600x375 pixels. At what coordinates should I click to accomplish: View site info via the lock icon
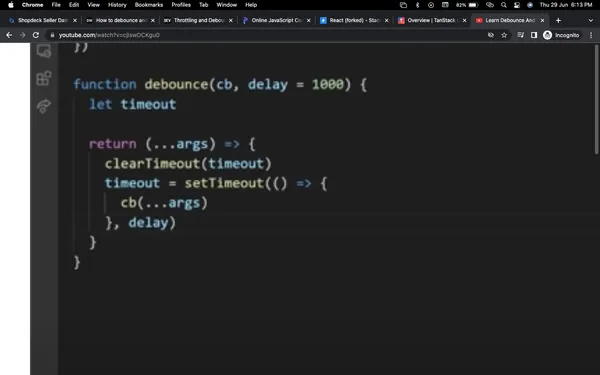(52, 35)
